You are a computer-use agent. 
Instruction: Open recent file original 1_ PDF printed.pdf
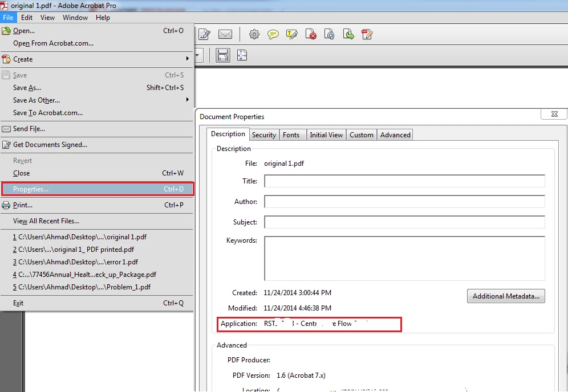(97, 250)
